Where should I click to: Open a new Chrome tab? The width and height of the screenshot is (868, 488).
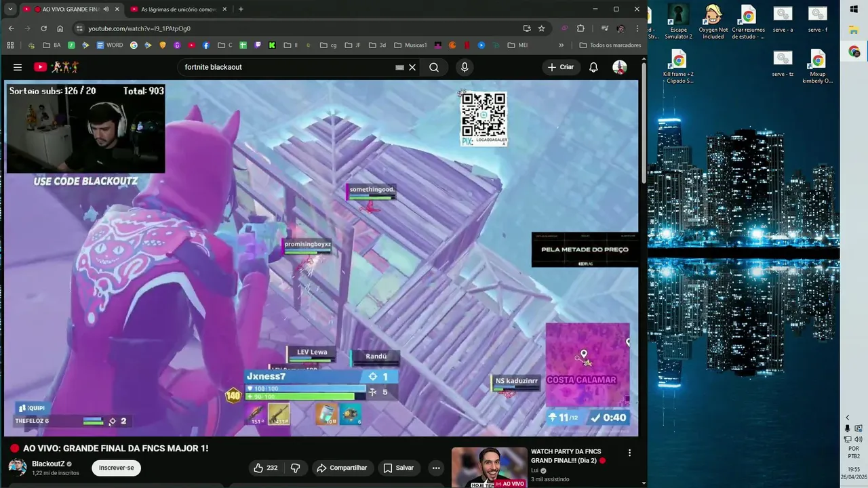[x=241, y=9]
